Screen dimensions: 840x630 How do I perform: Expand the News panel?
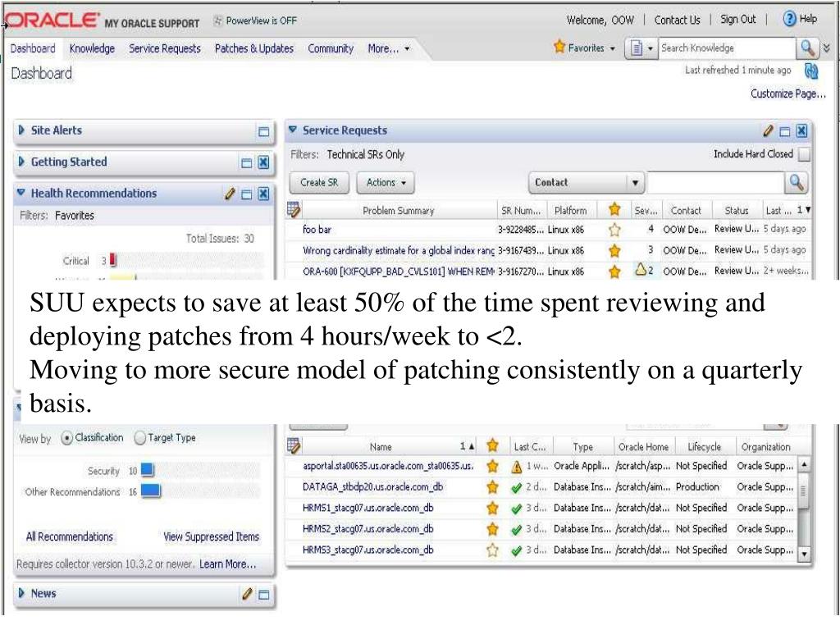click(21, 593)
